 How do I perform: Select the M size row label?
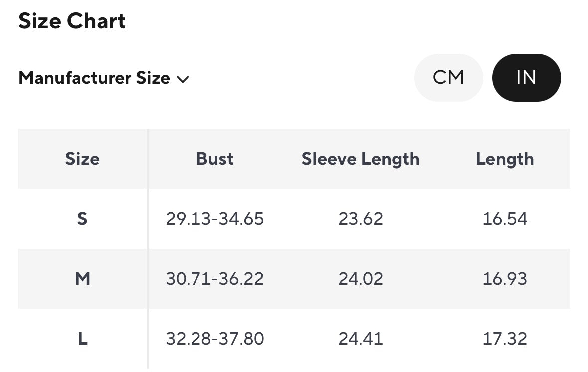[82, 279]
